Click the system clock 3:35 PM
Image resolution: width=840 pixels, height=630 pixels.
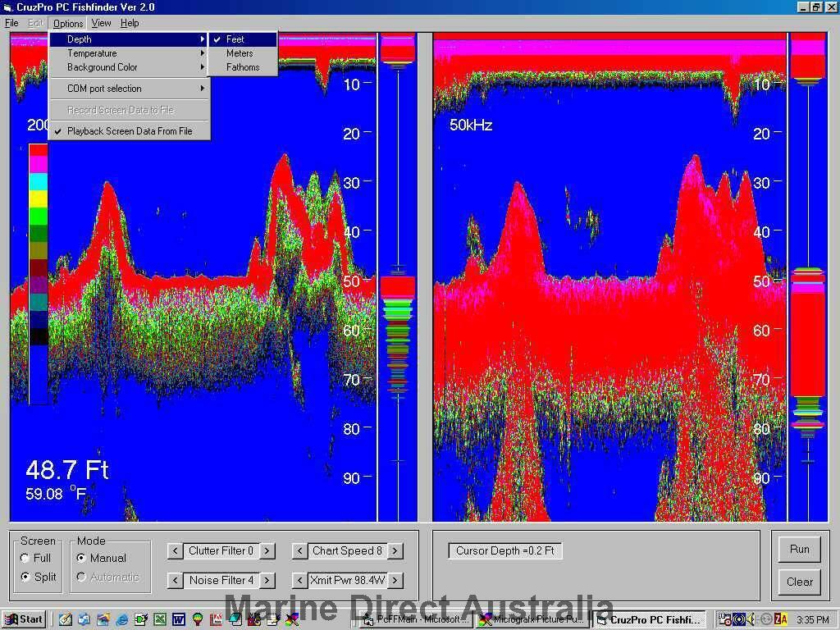click(813, 620)
